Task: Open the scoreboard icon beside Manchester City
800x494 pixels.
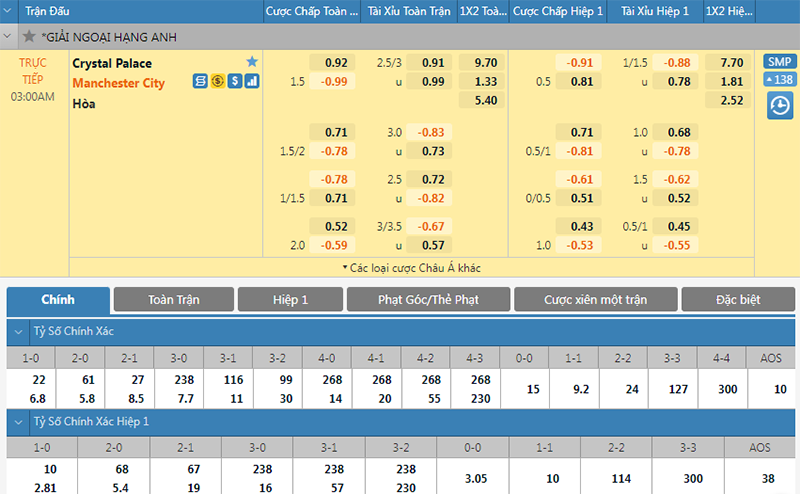Action: tap(201, 82)
